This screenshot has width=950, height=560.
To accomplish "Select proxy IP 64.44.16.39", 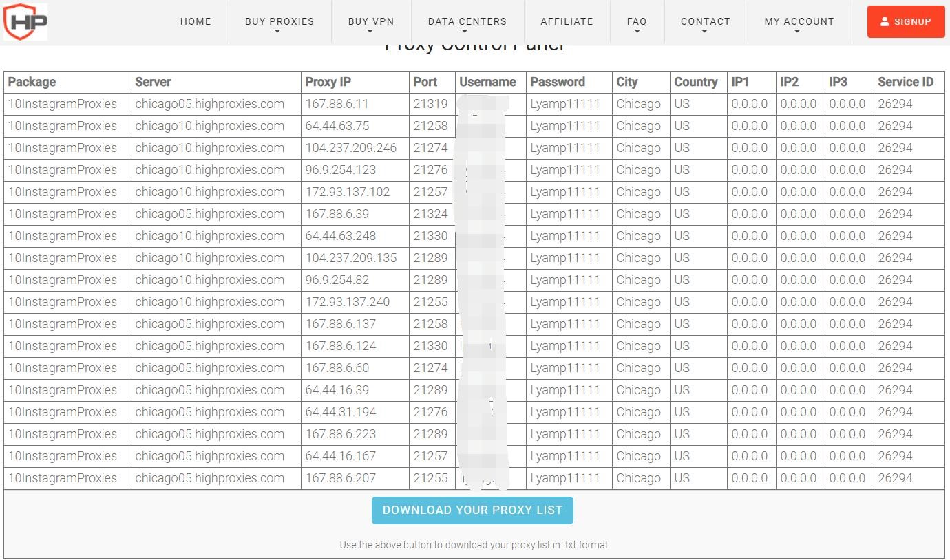I will (337, 390).
